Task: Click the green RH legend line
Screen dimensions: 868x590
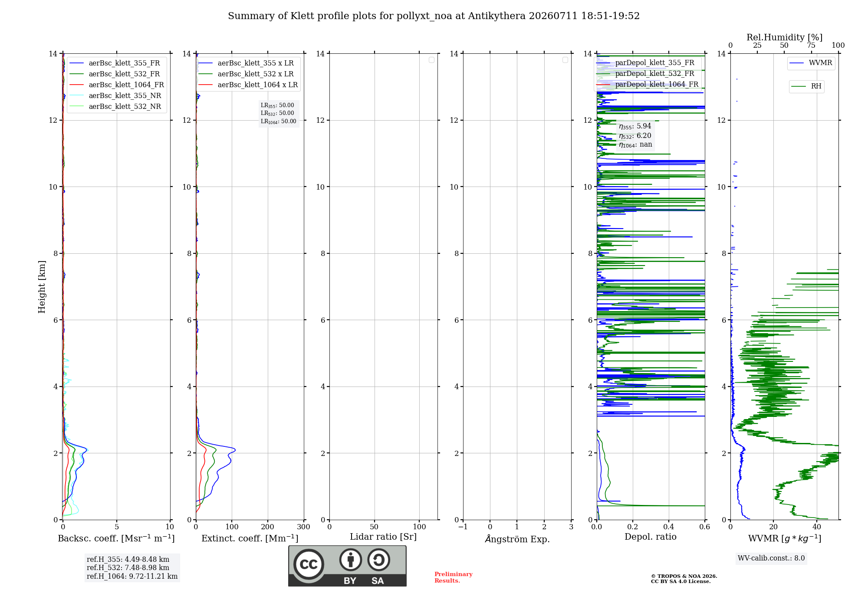Action: (799, 86)
